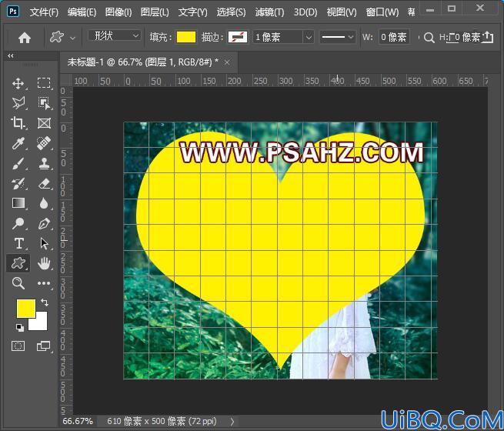The height and width of the screenshot is (431, 504).
Task: Open the 图像(I) menu
Action: click(118, 12)
